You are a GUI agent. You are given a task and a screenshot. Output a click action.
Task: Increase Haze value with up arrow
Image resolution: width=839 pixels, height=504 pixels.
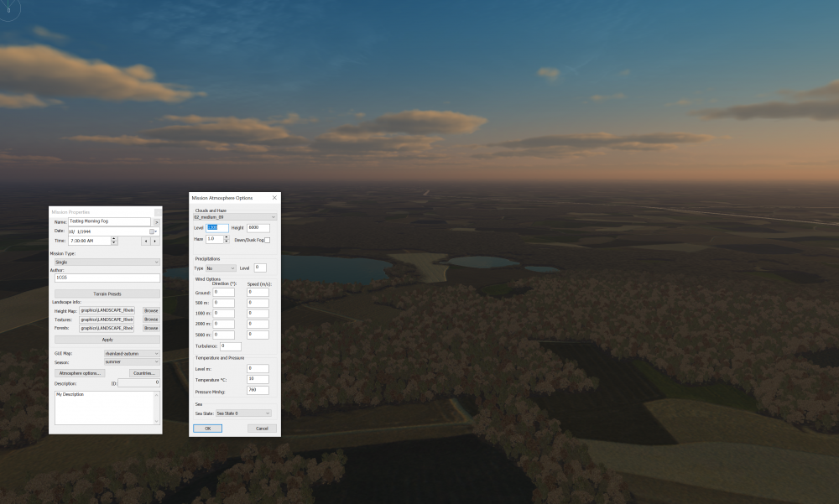tap(226, 236)
